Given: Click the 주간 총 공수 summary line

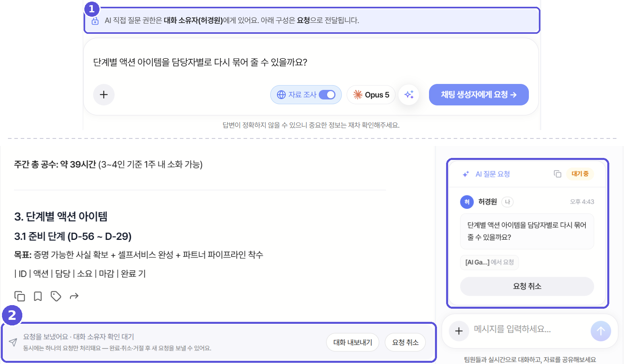Looking at the screenshot, I should 108,165.
